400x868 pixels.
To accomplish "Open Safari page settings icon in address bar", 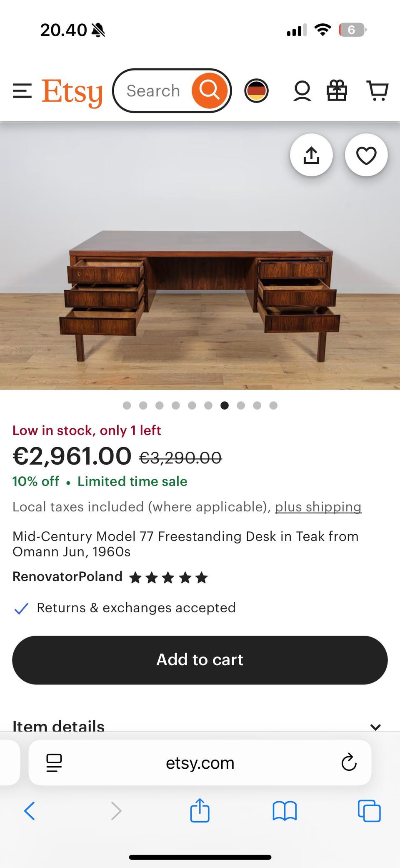I will tap(54, 763).
